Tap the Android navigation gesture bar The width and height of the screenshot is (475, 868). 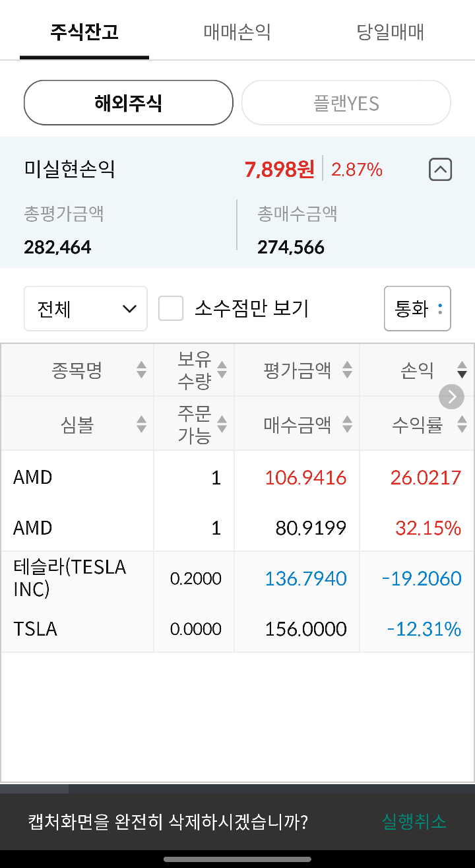click(x=237, y=859)
